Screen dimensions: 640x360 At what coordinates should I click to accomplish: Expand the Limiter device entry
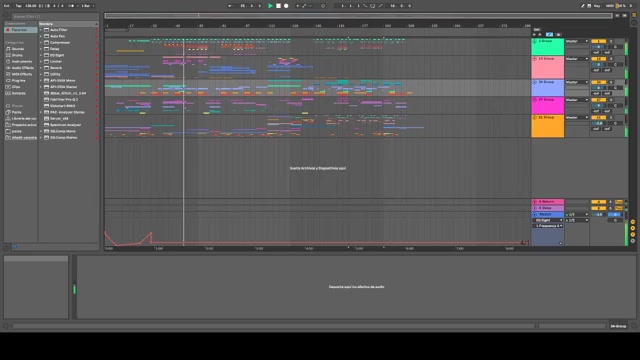tap(41, 62)
